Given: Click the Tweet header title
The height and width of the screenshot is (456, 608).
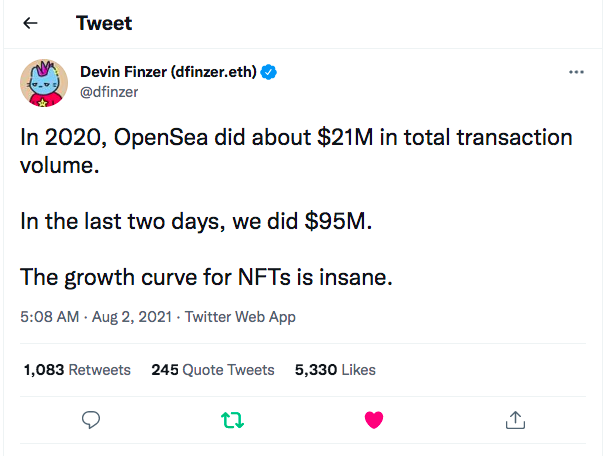Looking at the screenshot, I should (104, 23).
